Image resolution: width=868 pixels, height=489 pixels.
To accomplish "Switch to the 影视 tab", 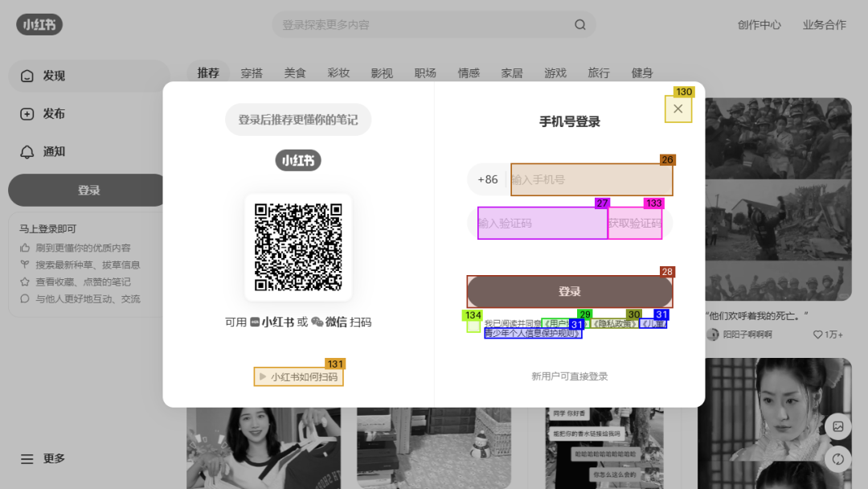I will [x=382, y=73].
